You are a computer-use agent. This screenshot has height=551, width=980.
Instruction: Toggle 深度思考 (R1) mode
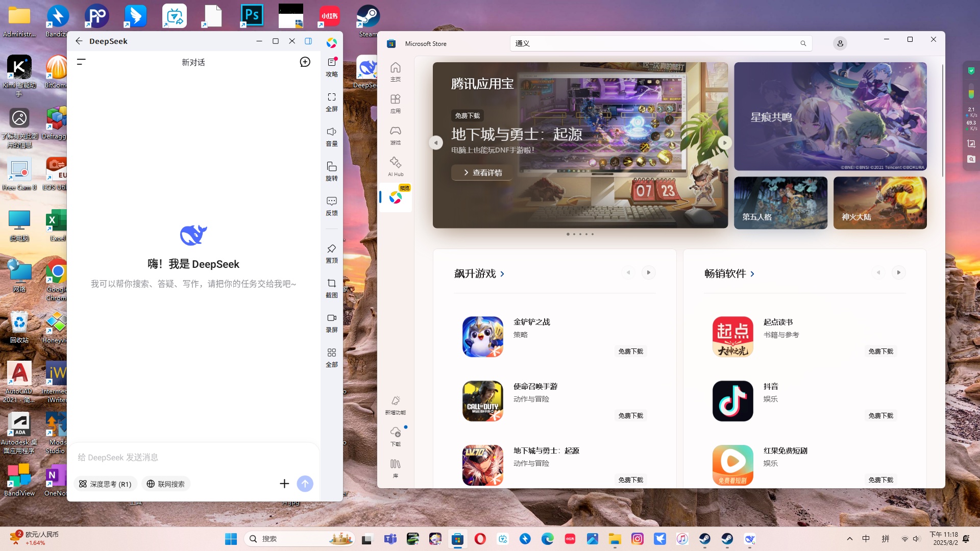pyautogui.click(x=105, y=484)
